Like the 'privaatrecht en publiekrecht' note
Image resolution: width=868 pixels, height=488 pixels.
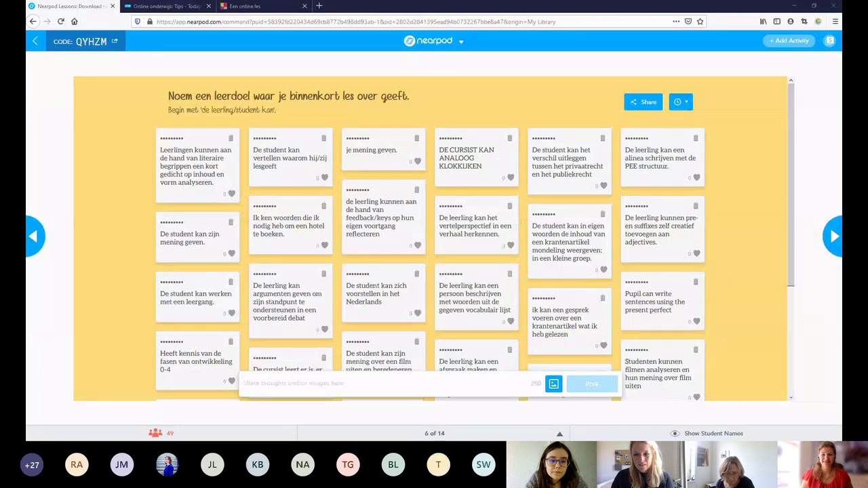[604, 186]
